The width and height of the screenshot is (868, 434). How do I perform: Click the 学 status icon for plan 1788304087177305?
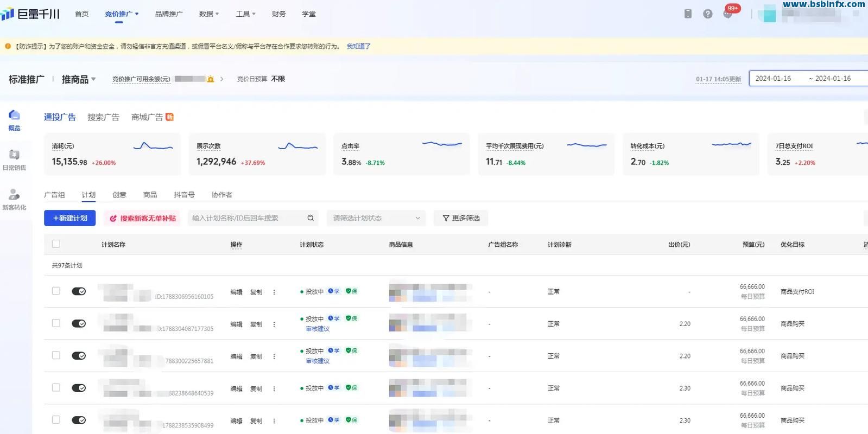click(334, 318)
